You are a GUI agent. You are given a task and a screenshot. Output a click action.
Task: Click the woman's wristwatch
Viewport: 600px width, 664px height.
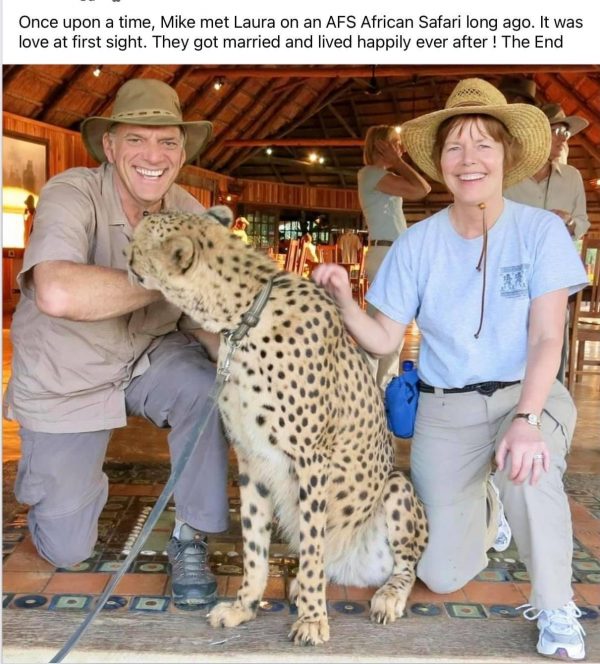tap(528, 418)
